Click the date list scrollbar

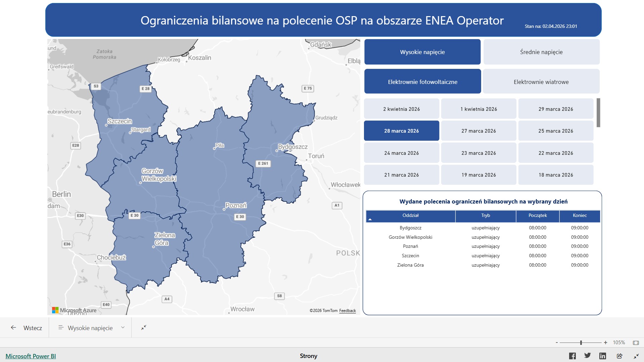point(598,113)
